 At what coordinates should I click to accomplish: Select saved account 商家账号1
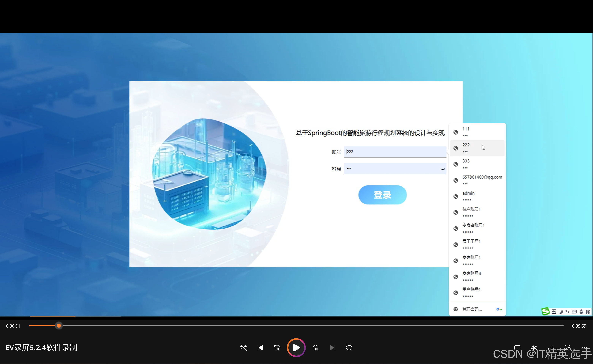477,260
